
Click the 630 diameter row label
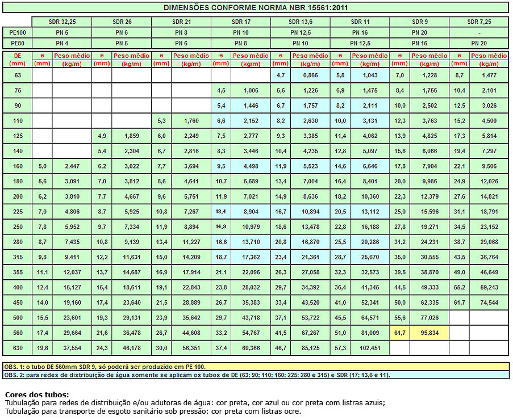pyautogui.click(x=17, y=348)
